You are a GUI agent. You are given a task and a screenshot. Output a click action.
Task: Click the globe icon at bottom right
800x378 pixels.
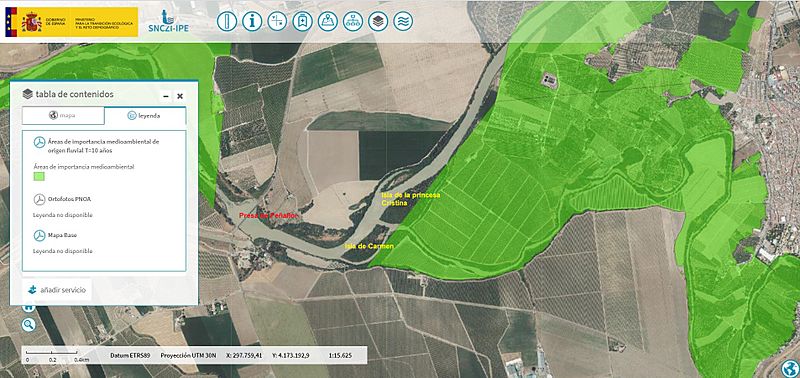click(789, 368)
